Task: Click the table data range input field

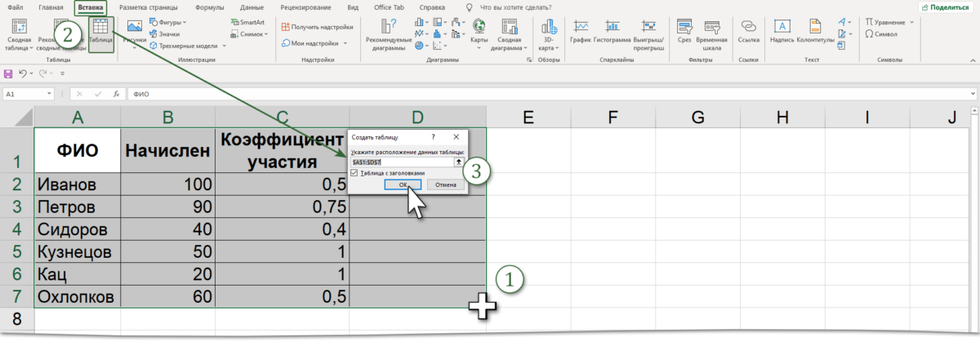Action: (402, 162)
